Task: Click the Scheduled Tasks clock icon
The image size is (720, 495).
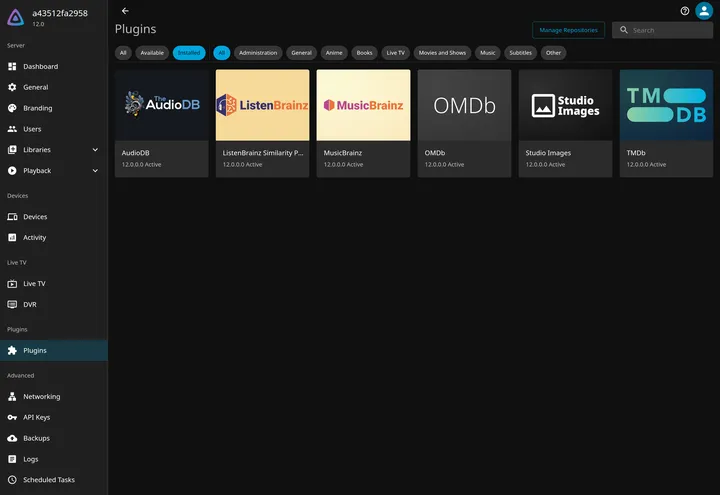Action: click(12, 480)
